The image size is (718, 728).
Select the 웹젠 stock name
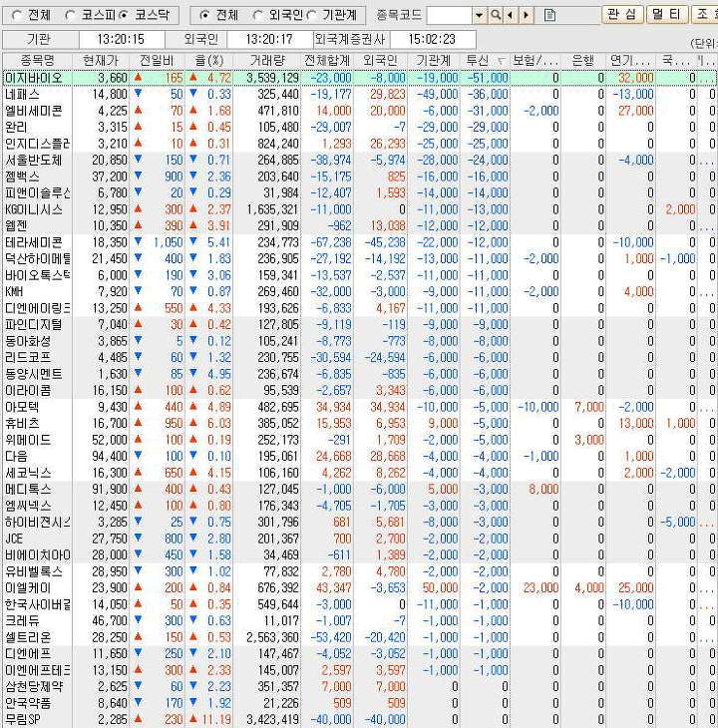[x=16, y=226]
